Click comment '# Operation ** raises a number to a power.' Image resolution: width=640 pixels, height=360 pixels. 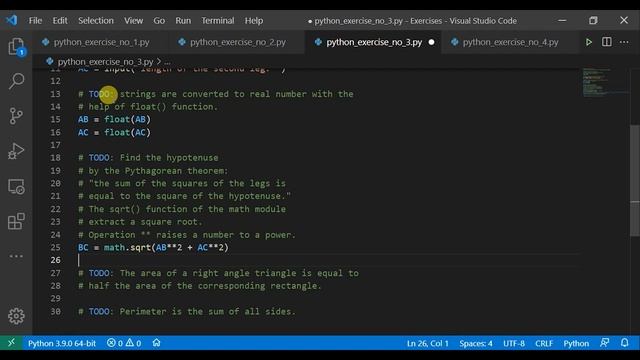click(x=187, y=235)
